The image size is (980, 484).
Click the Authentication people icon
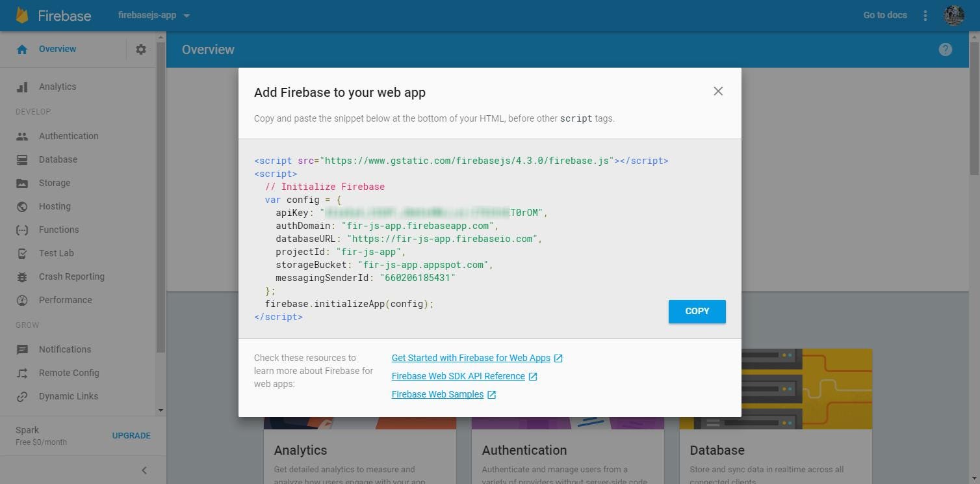tap(22, 136)
